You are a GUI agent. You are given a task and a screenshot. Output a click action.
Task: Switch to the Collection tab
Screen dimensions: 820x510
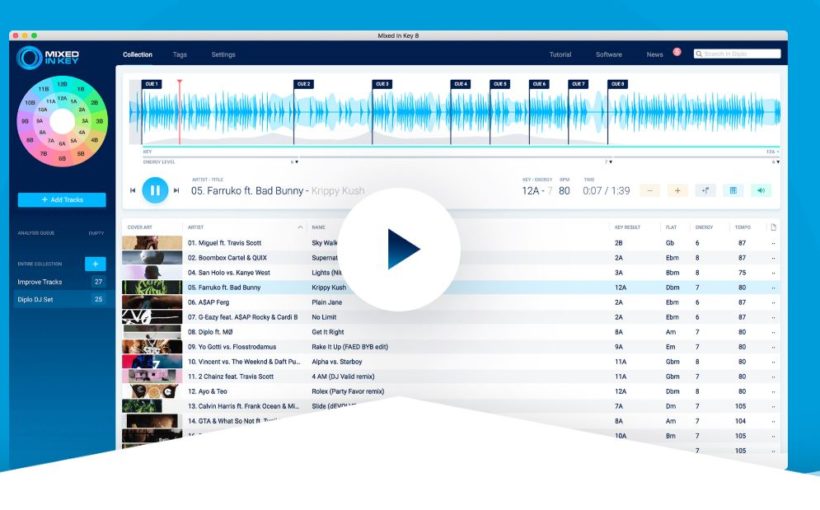tap(138, 54)
